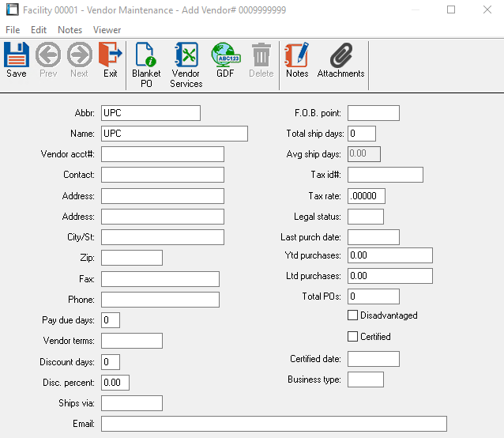This screenshot has width=504, height=438.
Task: Select the Tax id# text box
Action: click(385, 175)
